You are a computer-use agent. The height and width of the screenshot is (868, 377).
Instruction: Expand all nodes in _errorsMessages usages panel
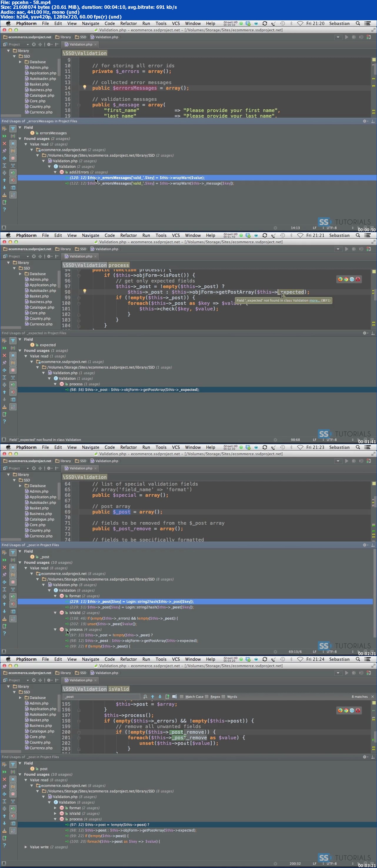[4, 165]
